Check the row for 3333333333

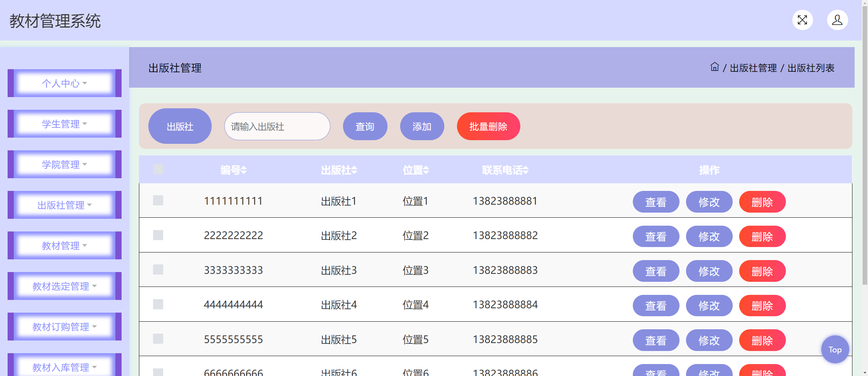pyautogui.click(x=158, y=270)
